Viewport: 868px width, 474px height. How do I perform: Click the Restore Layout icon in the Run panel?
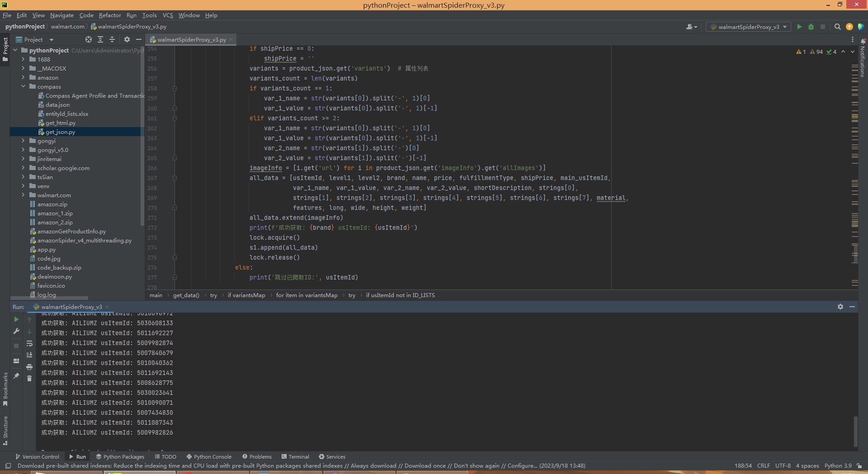16,361
